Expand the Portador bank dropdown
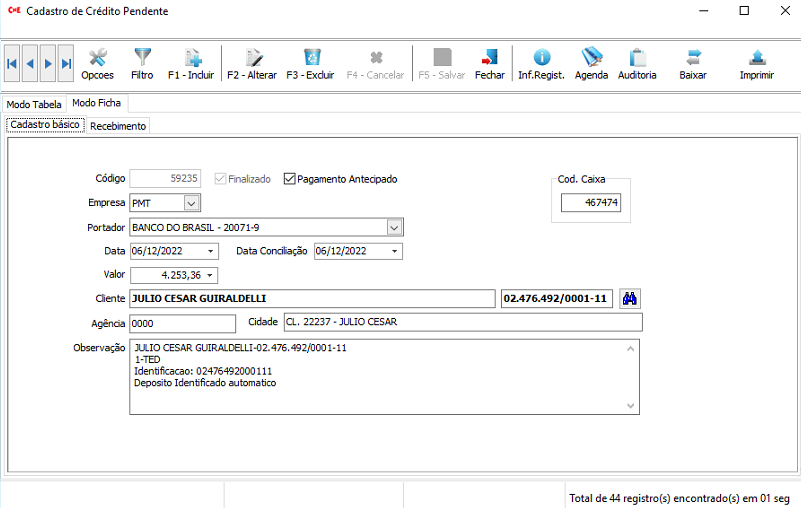The width and height of the screenshot is (801, 508). coord(395,227)
